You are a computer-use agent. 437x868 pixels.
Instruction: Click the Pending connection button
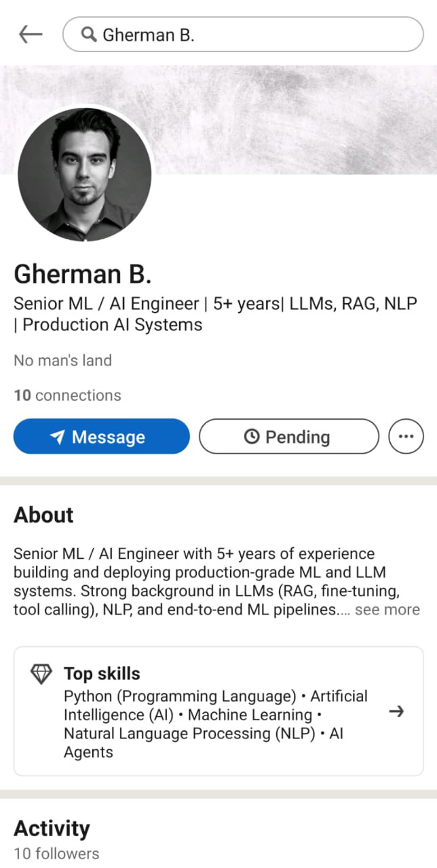point(289,436)
